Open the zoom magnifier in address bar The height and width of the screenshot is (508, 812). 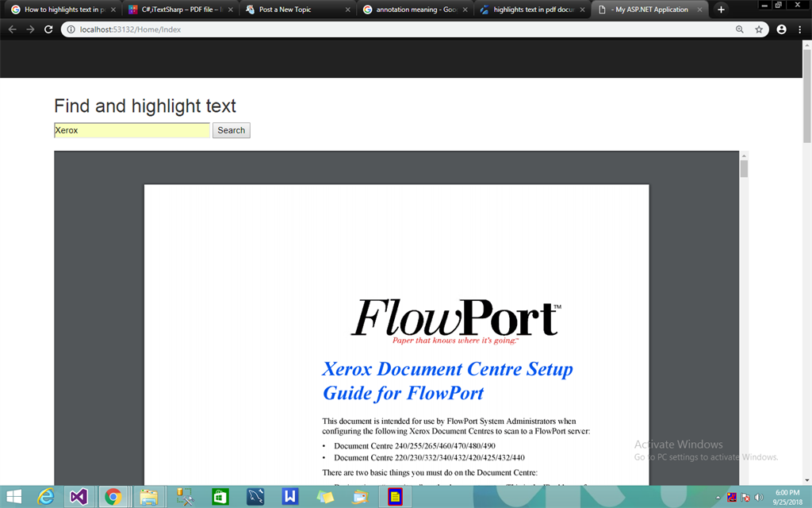click(x=740, y=29)
